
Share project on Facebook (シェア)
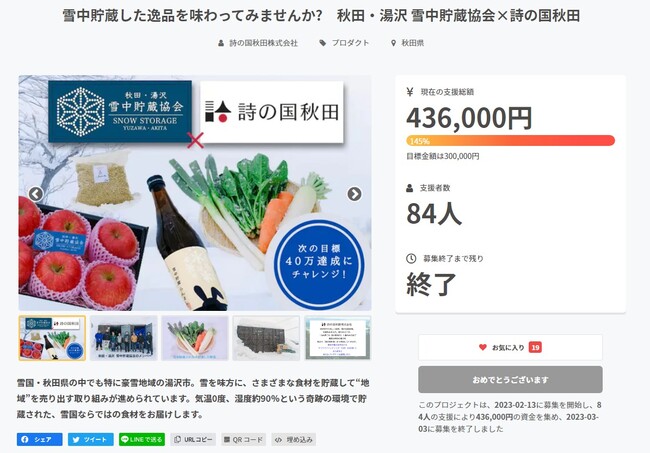(40, 439)
